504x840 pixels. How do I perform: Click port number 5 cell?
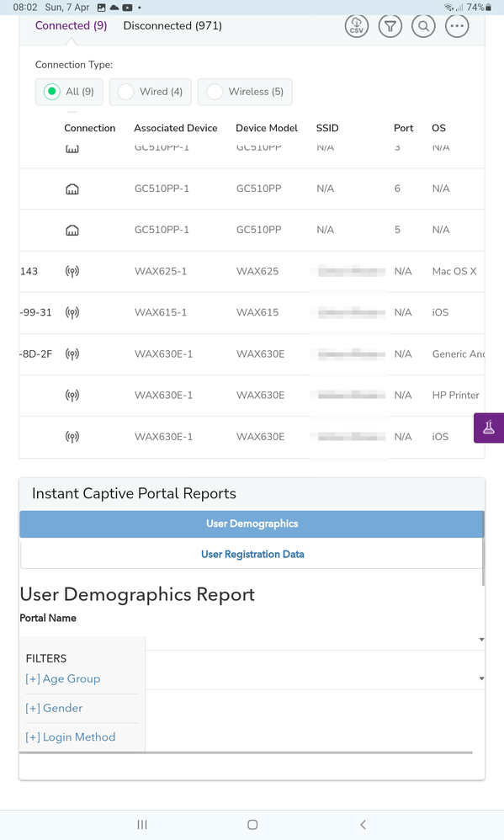[397, 230]
